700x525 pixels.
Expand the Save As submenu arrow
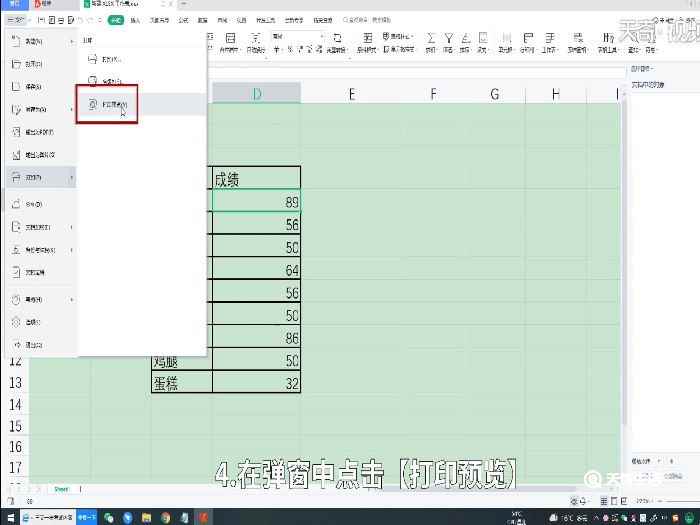(x=72, y=109)
